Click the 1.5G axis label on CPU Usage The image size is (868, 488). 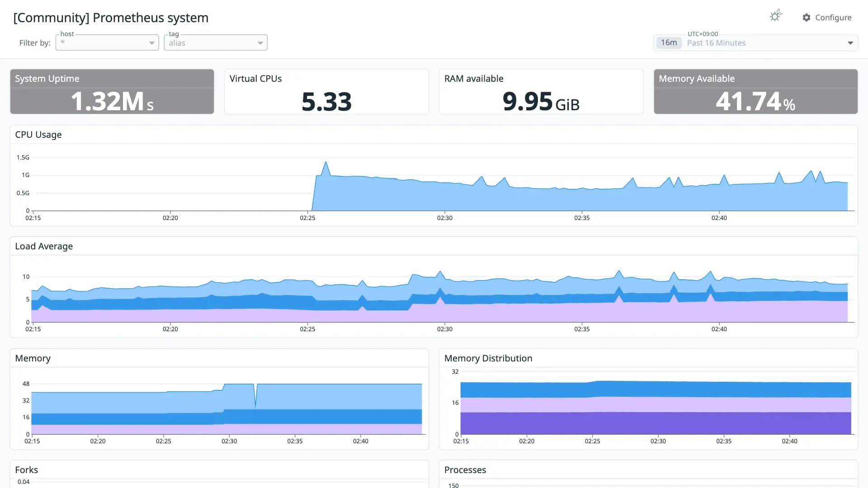pyautogui.click(x=23, y=158)
